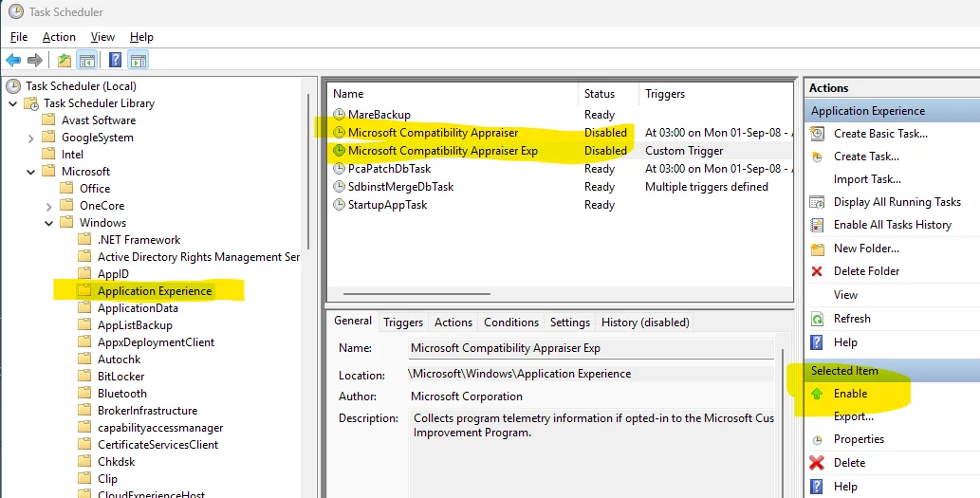The image size is (980, 498).
Task: Click Import Task in Actions pane
Action: 867,179
